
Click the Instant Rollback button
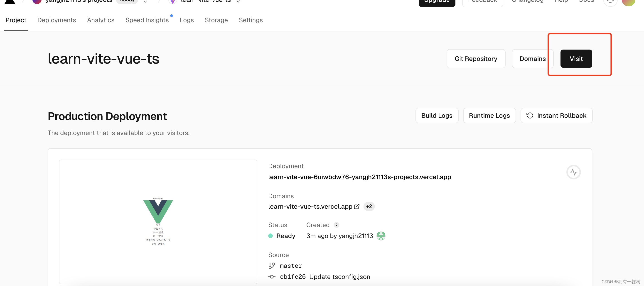tap(556, 115)
